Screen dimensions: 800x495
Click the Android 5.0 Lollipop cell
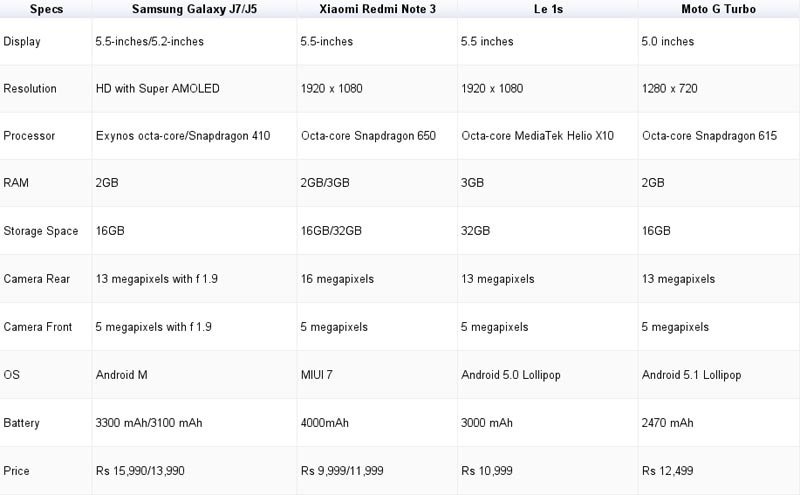(x=511, y=375)
